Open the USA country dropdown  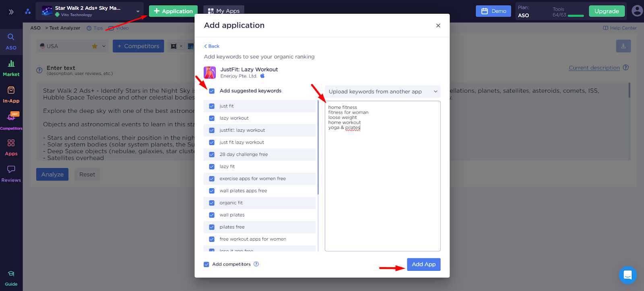[73, 46]
